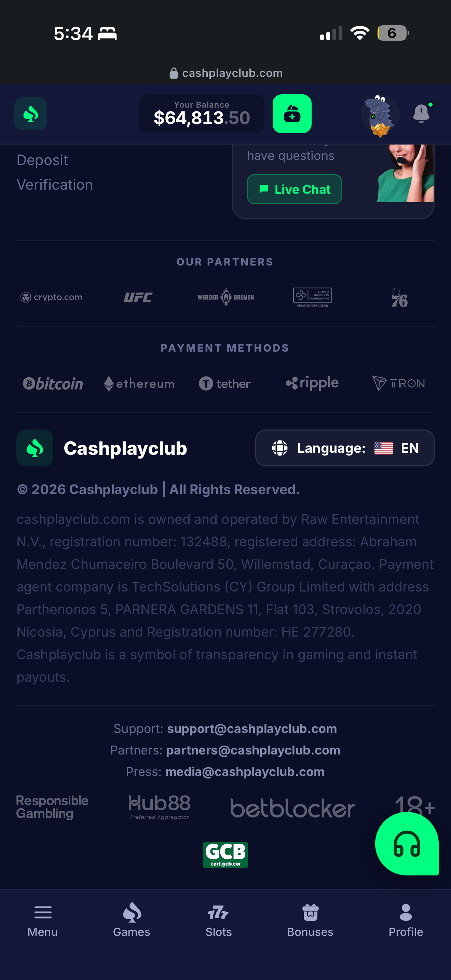Open the notifications bell icon
Viewport: 451px width, 980px height.
pos(422,113)
